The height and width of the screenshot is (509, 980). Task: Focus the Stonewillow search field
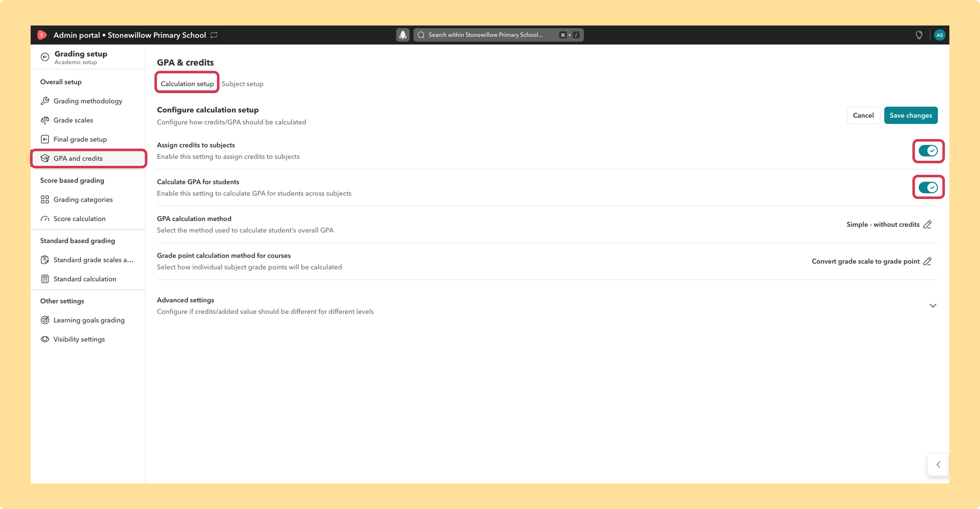[x=498, y=35]
